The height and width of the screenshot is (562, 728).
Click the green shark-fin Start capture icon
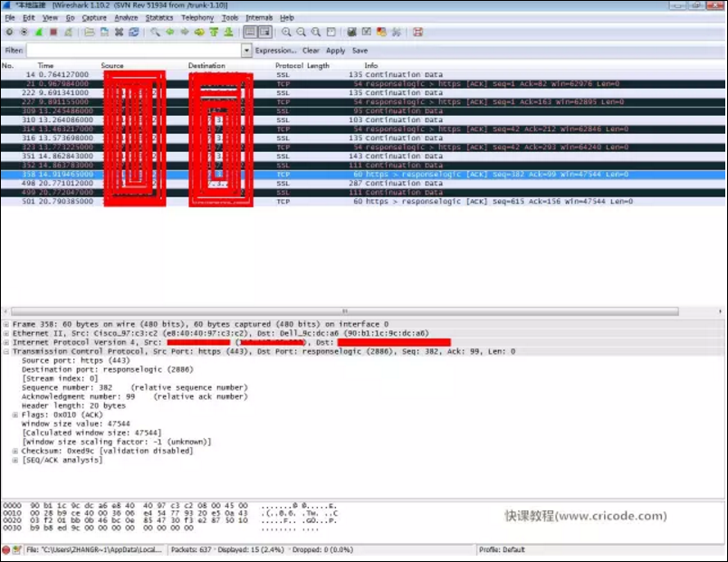tap(39, 32)
